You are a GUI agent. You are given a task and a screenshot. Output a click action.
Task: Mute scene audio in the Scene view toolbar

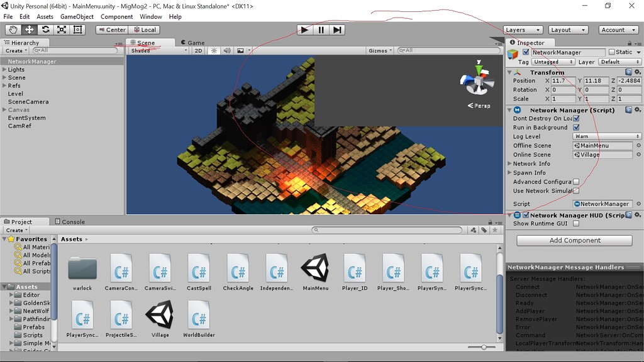click(x=226, y=50)
